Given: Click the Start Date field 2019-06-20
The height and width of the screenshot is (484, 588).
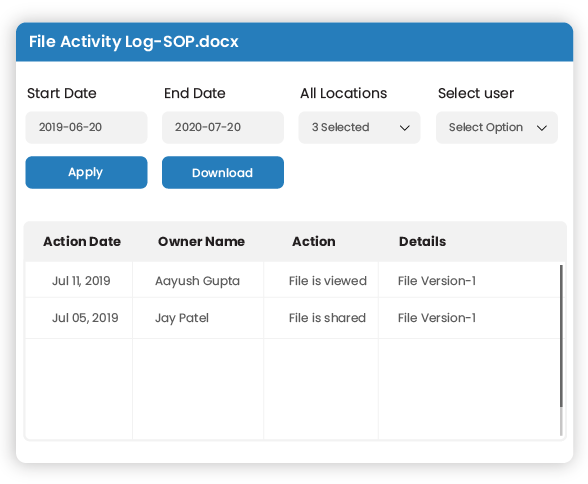Looking at the screenshot, I should (x=86, y=127).
